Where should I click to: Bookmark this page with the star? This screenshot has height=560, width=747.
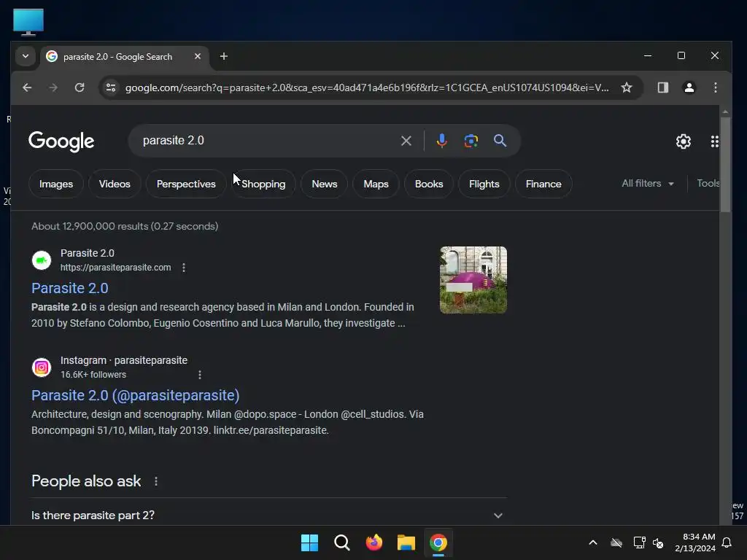(x=627, y=87)
